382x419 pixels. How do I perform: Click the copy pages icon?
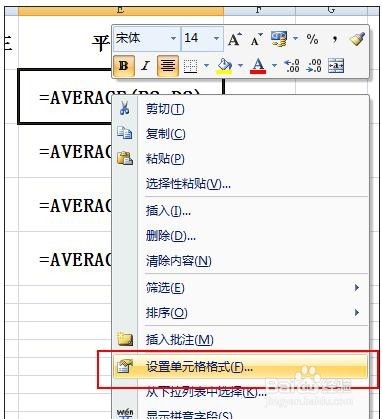point(125,133)
